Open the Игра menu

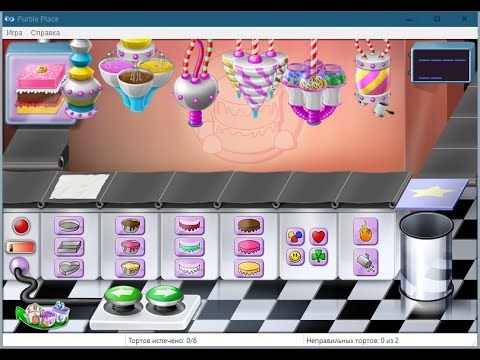[14, 33]
